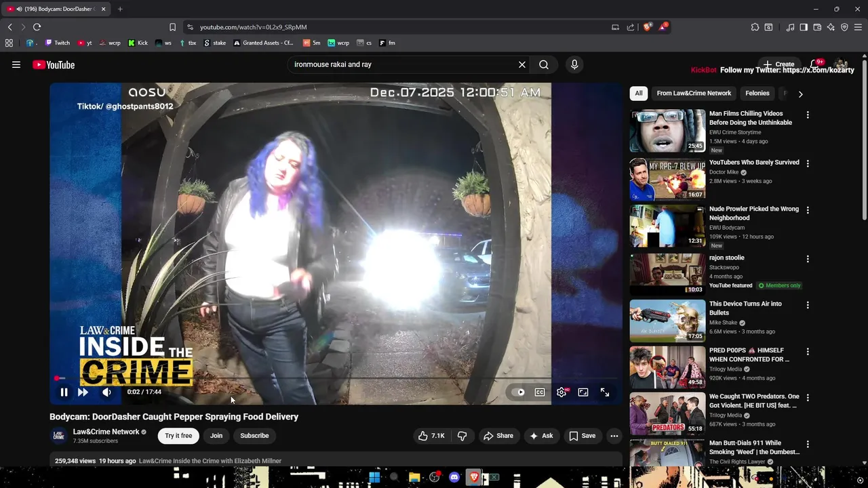Open browser share icon in address bar

[x=631, y=27]
